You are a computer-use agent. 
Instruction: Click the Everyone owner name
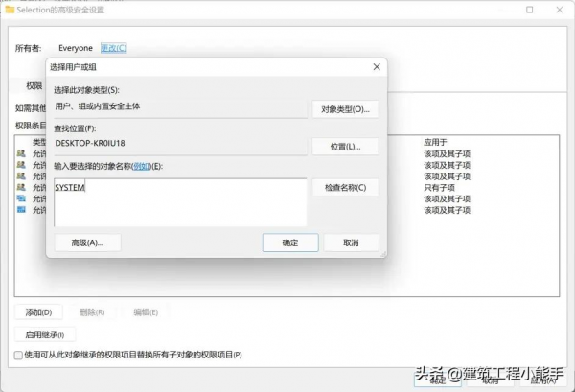pyautogui.click(x=76, y=48)
